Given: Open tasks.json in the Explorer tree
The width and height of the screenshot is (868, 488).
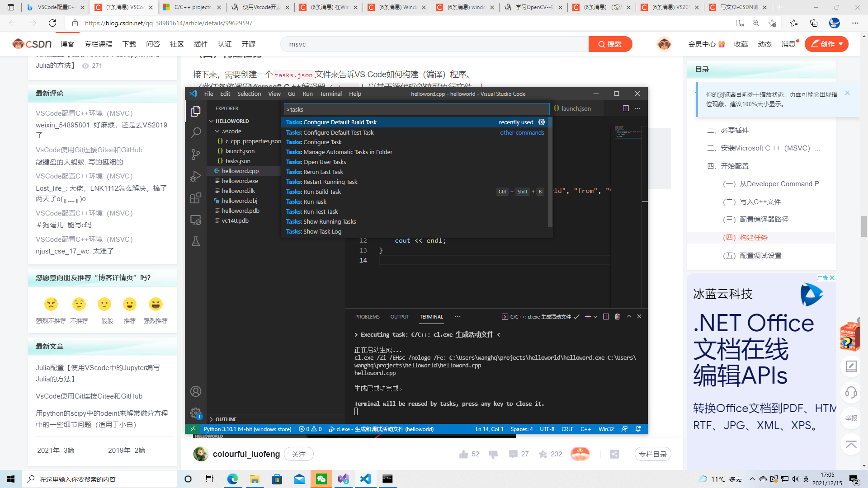Looking at the screenshot, I should coord(238,161).
